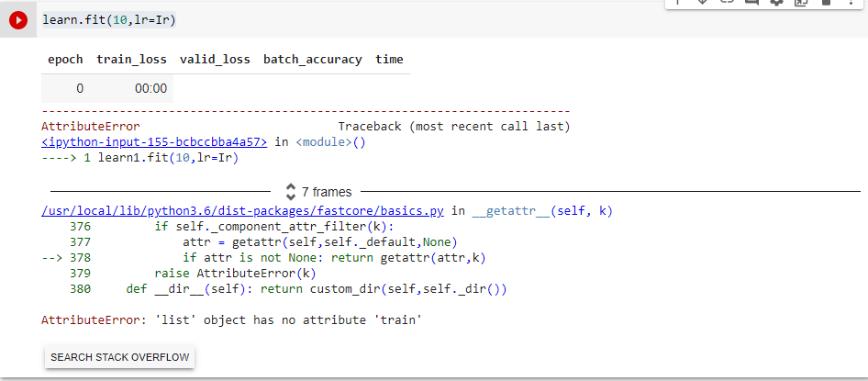Add a comment using speech bubble icon

click(x=752, y=3)
